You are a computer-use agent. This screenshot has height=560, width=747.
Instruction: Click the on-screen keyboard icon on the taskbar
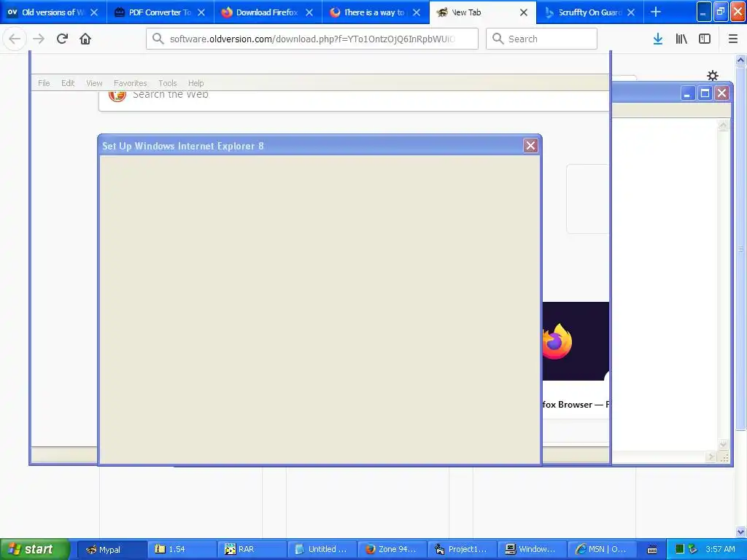coord(652,550)
